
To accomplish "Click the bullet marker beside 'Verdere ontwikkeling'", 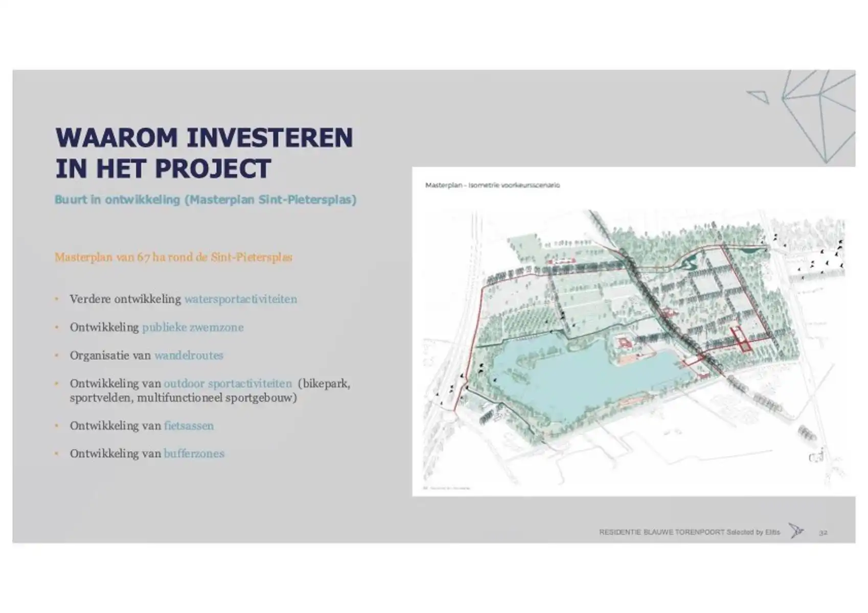I will coord(57,300).
